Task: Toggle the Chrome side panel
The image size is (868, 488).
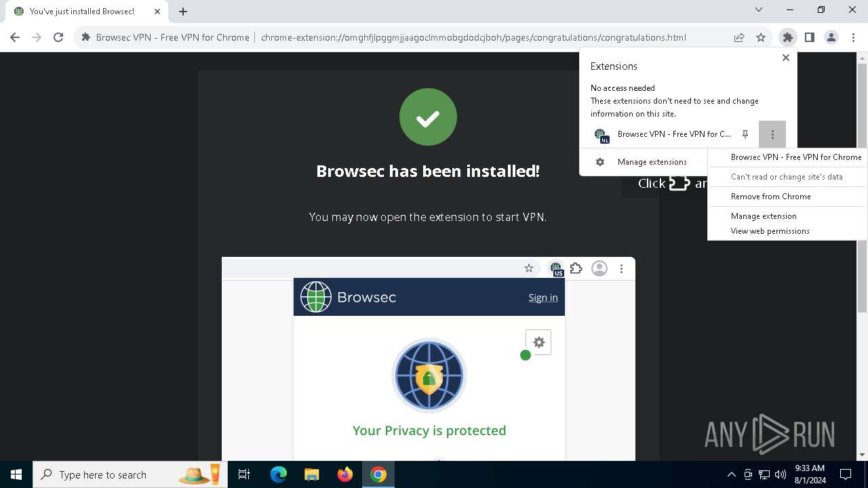Action: point(809,37)
